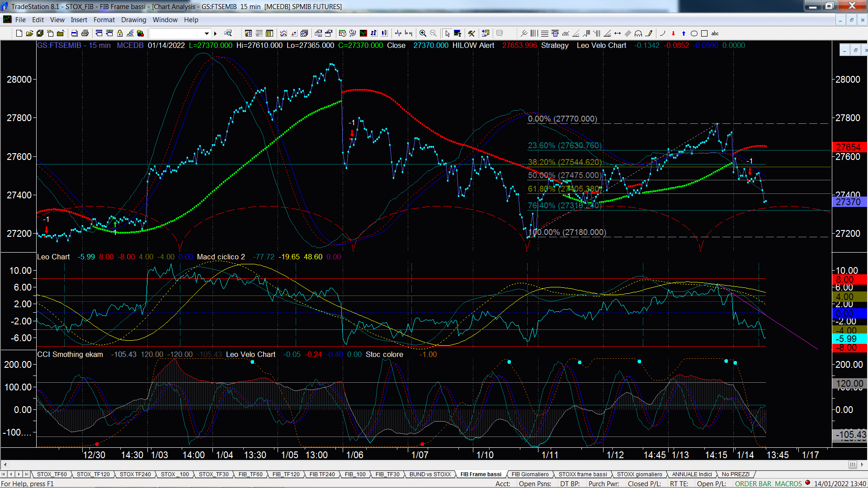
Task: Open the Insert menu
Action: pos(79,20)
